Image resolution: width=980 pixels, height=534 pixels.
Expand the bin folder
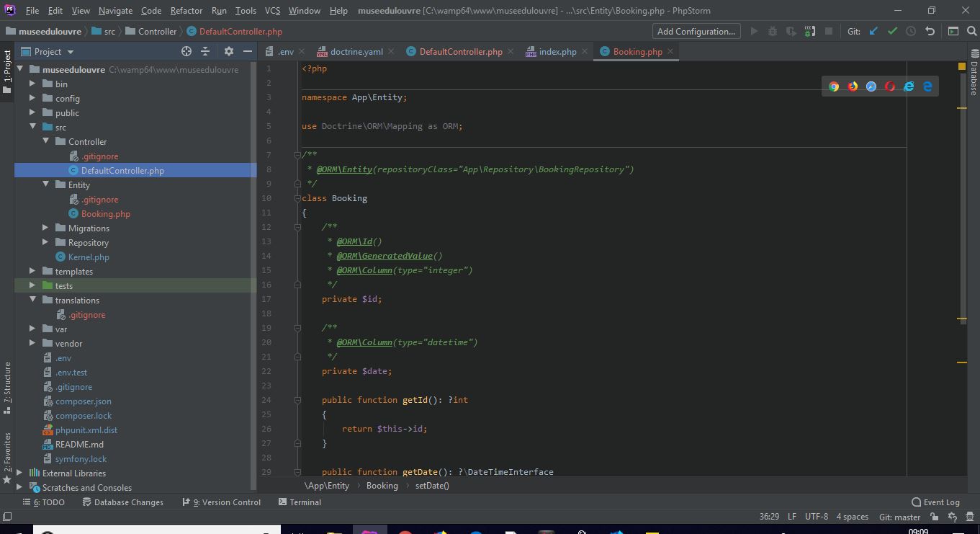coord(32,84)
